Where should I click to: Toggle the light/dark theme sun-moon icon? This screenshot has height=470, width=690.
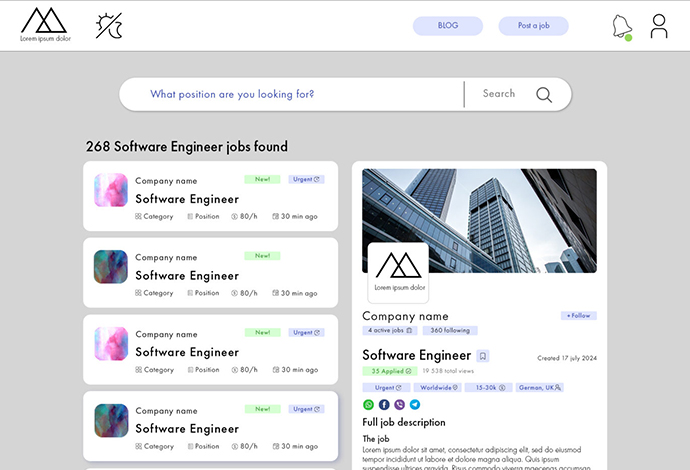pyautogui.click(x=109, y=26)
